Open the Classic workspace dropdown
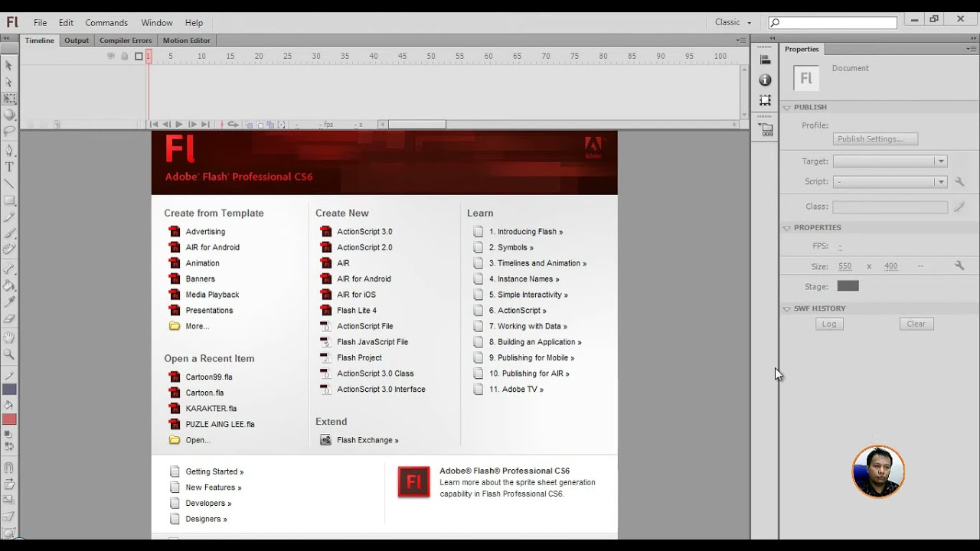 [733, 22]
